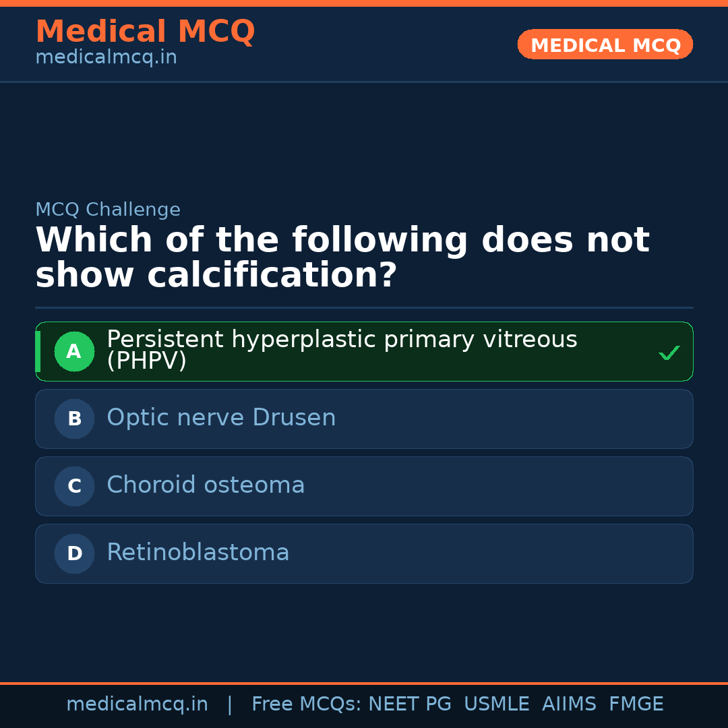
Task: Click the question heading about calcification
Action: [x=342, y=258]
